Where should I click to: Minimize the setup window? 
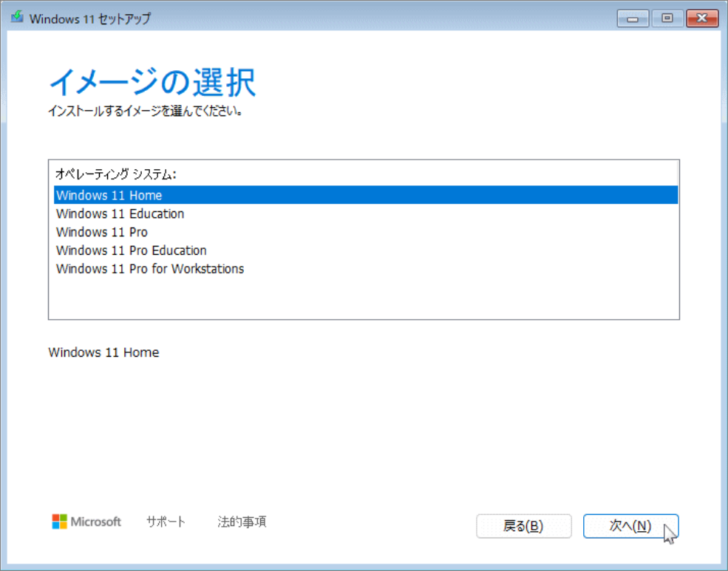tap(633, 18)
